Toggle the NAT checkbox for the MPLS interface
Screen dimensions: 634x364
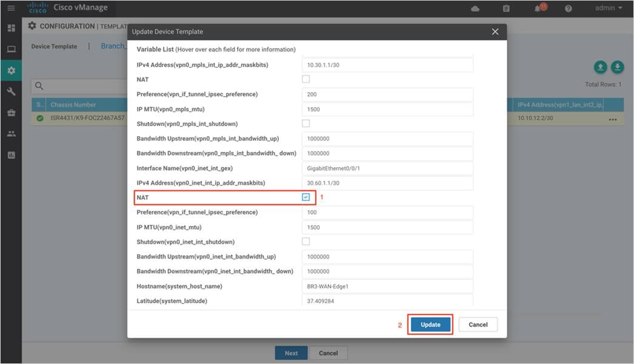point(305,79)
